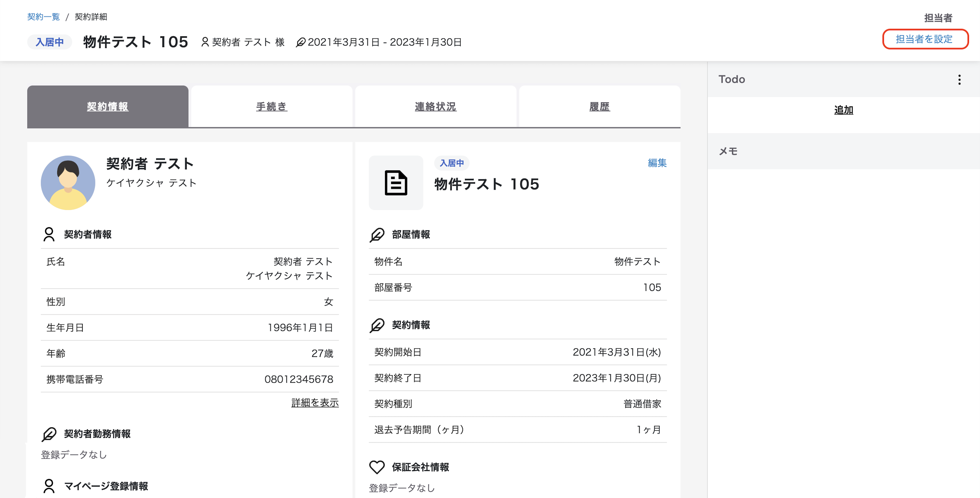
Task: Click the マイページ登録情報 section heading
Action: pos(106,486)
